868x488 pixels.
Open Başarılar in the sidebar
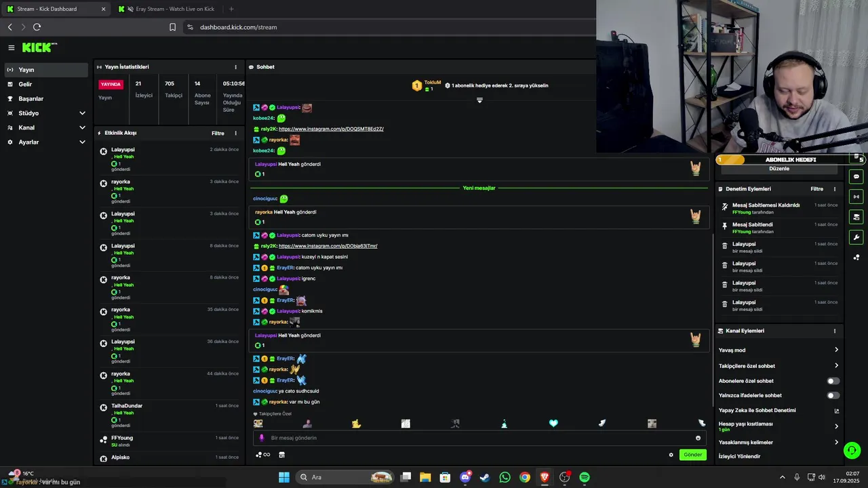(45, 99)
